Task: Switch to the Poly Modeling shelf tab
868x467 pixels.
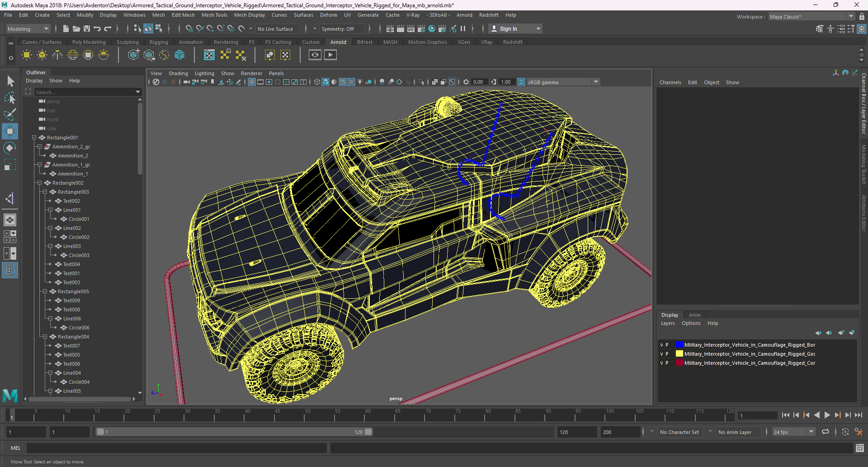Action: [x=89, y=42]
